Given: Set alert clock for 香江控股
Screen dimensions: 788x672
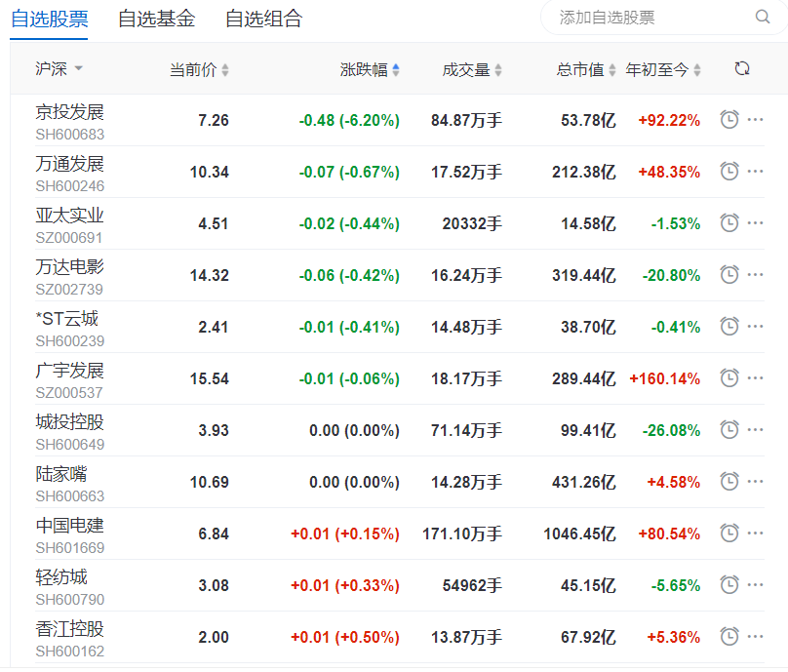Looking at the screenshot, I should [729, 636].
